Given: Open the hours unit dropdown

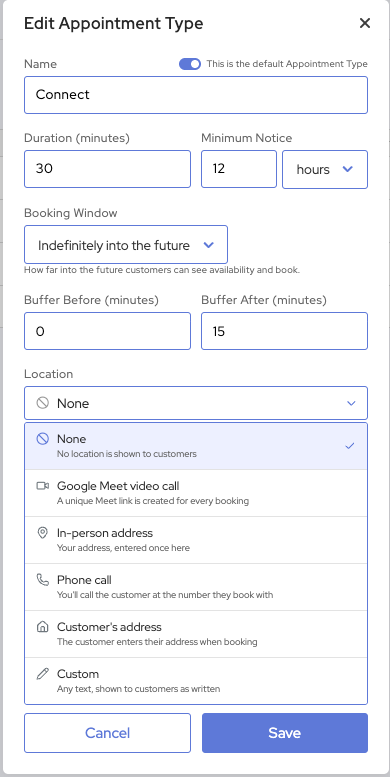Looking at the screenshot, I should pyautogui.click(x=325, y=169).
